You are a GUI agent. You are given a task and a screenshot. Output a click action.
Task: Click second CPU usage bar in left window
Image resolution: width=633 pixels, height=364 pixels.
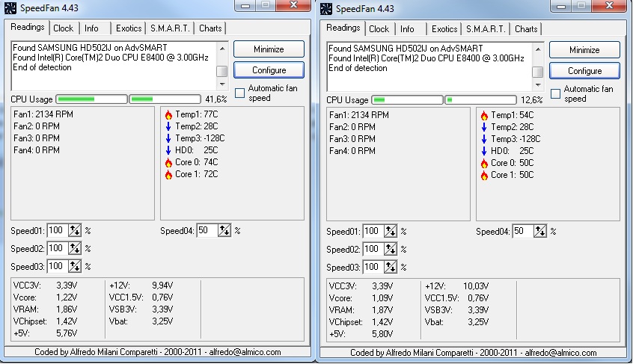point(165,99)
